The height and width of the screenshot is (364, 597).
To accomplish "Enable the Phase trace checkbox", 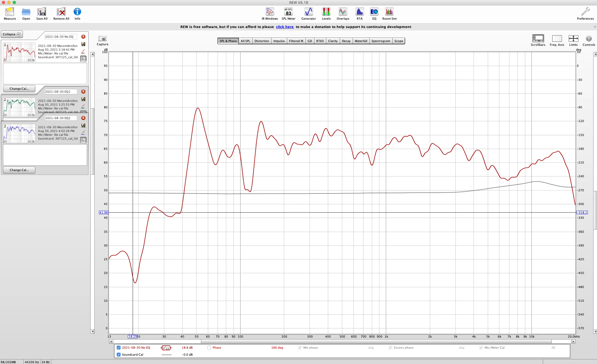I will point(209,348).
